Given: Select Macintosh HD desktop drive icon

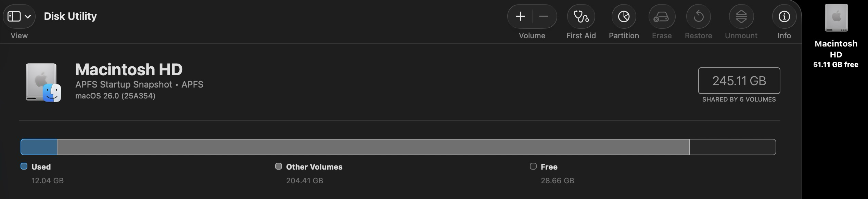Looking at the screenshot, I should (836, 18).
